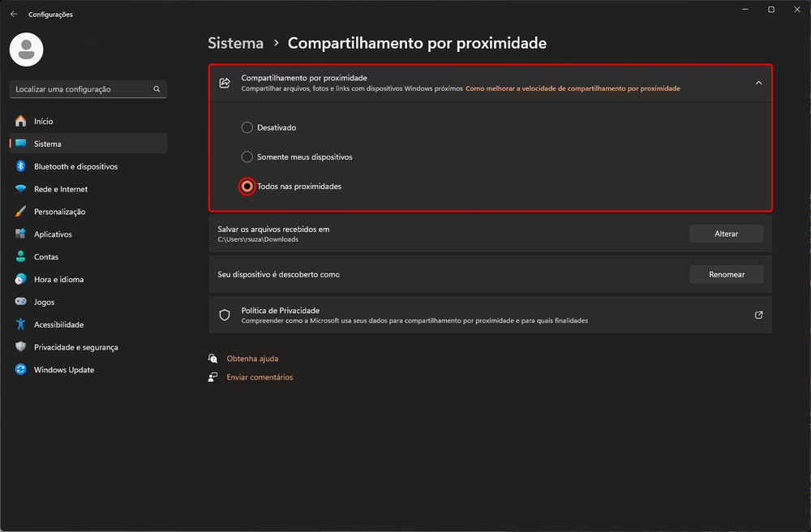Click the external link icon for Política de Privacidade
Image resolution: width=811 pixels, height=532 pixels.
758,315
